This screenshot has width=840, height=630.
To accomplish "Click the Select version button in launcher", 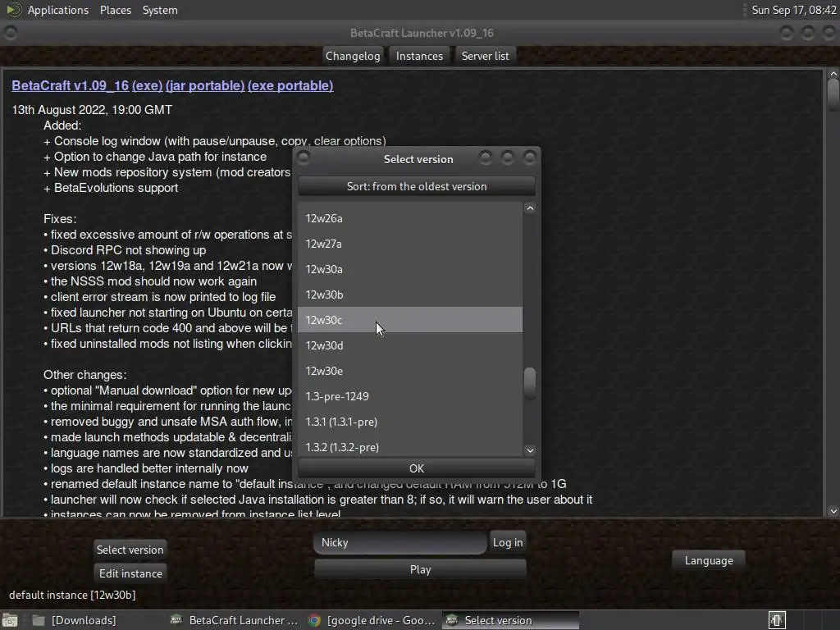I will point(130,550).
